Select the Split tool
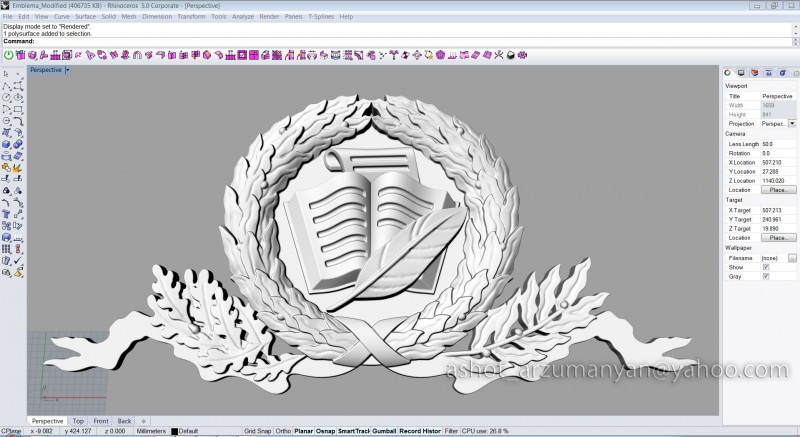 click(x=18, y=179)
